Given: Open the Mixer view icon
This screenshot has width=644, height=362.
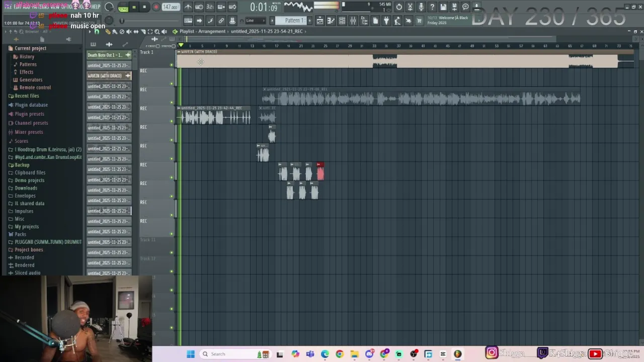Looking at the screenshot, I should click(353, 21).
